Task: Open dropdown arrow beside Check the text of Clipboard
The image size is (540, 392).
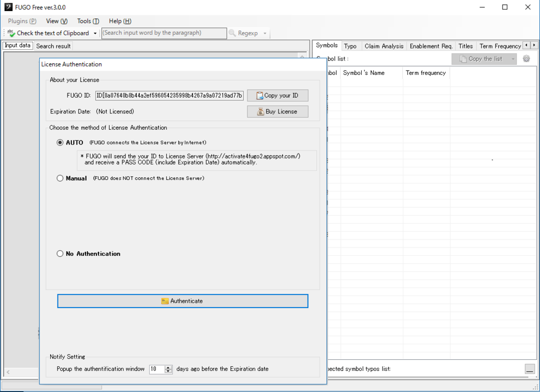Action: coord(95,33)
